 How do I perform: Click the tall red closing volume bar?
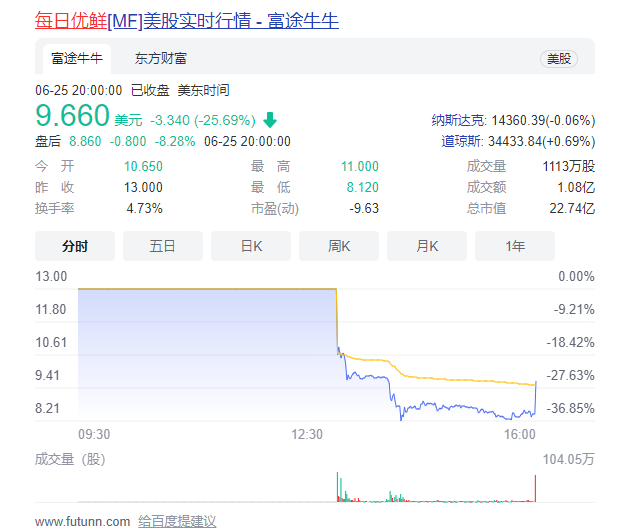click(535, 488)
